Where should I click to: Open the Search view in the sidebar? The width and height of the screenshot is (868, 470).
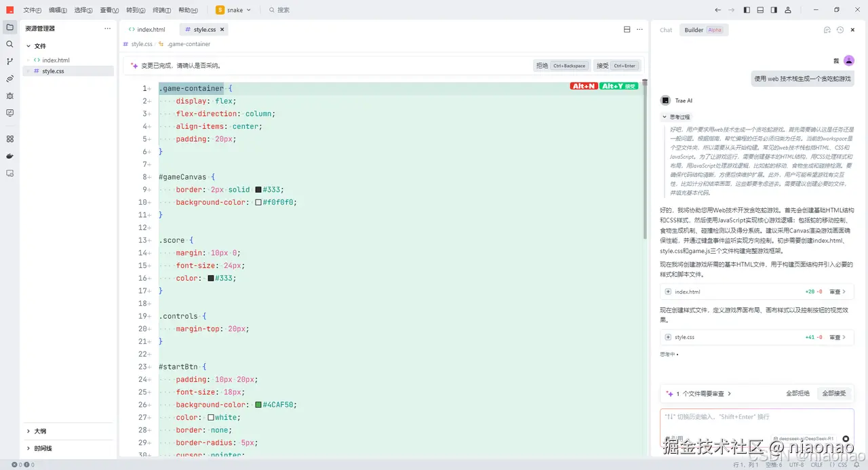tap(9, 44)
